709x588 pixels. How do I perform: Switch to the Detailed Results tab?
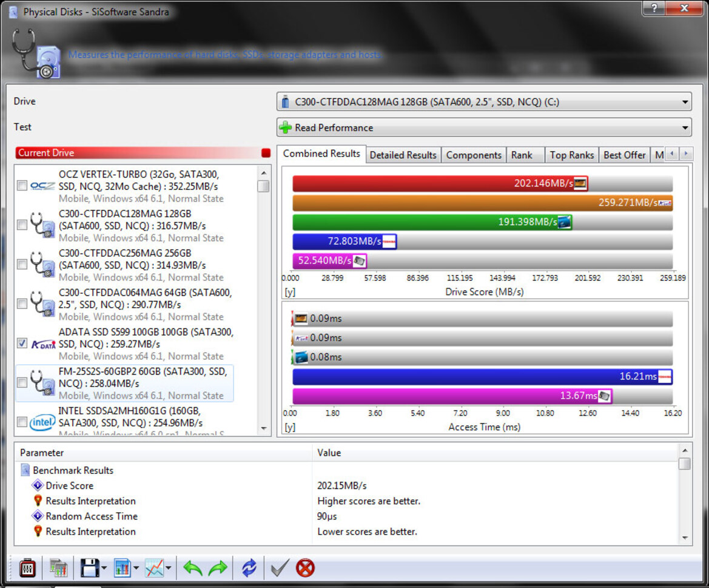[x=403, y=155]
